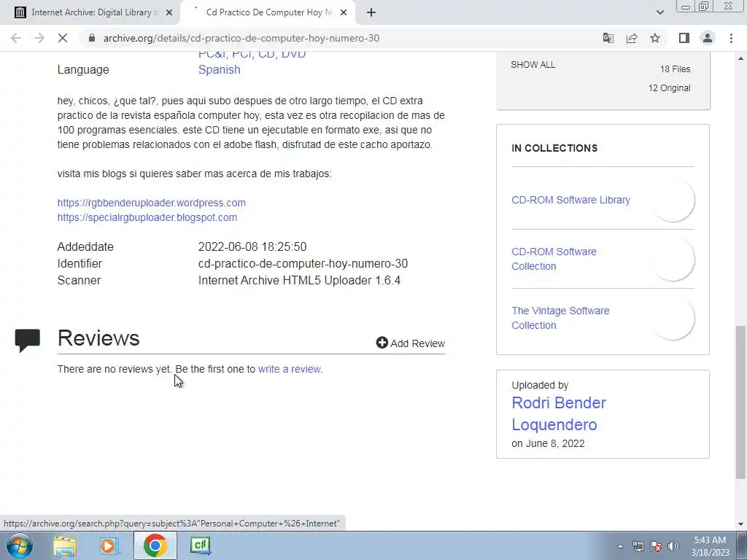Click the Add Review plus icon
This screenshot has width=747, height=560.
click(382, 343)
